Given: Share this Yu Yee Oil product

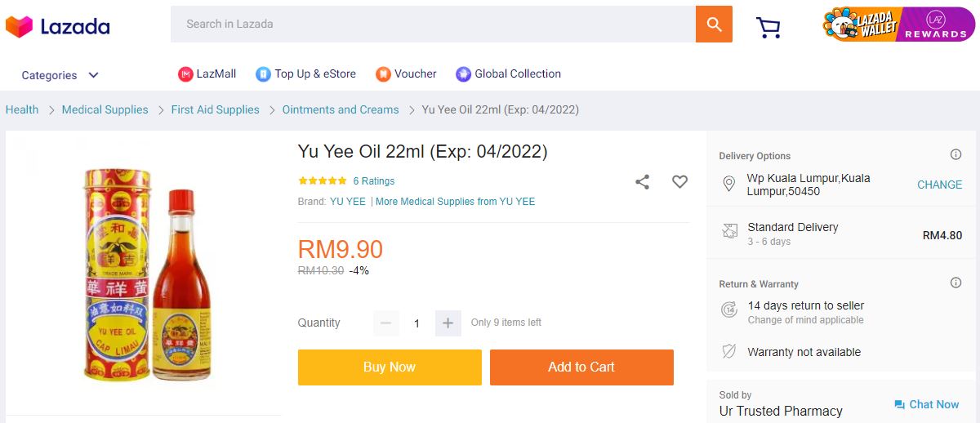Looking at the screenshot, I should (x=643, y=182).
